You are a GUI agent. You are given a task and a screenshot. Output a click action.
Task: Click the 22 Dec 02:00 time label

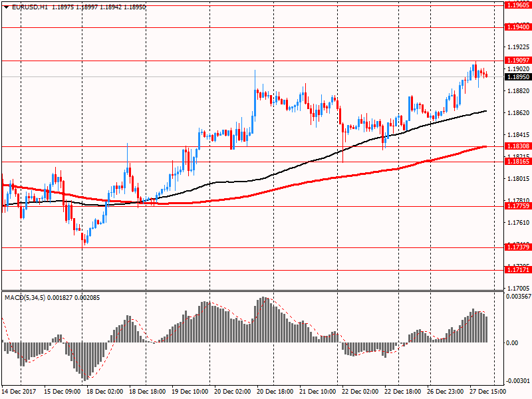click(360, 391)
